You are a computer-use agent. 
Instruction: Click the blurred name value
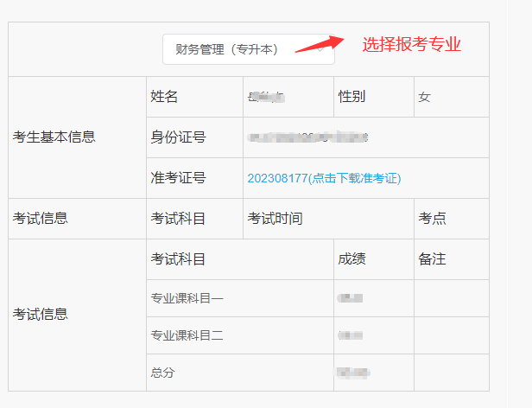coord(267,97)
